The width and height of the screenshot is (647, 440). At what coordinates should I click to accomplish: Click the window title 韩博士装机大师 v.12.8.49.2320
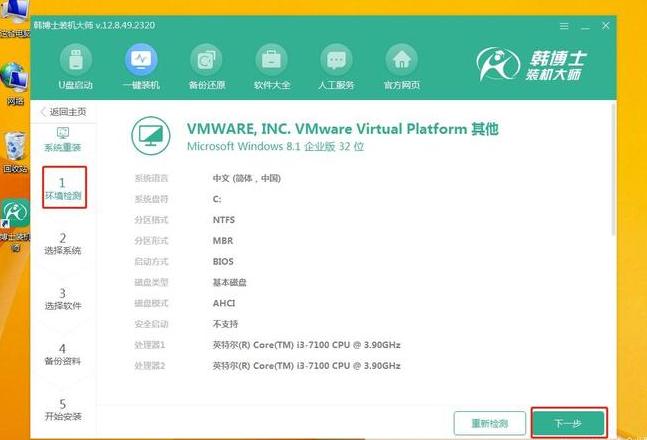(94, 25)
